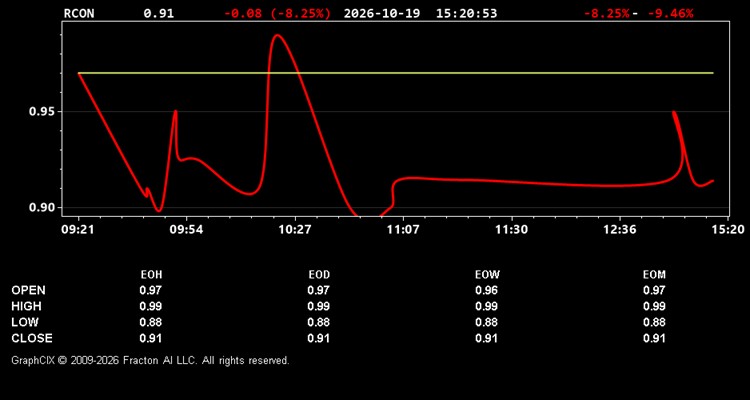Click the LOW value under EOH
Screen dimensions: 750x400
click(x=151, y=322)
